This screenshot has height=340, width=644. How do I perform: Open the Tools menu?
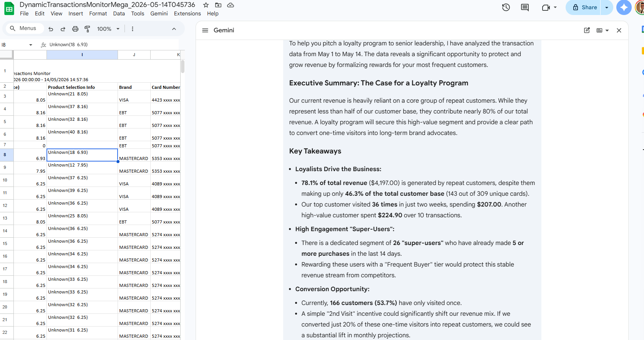pos(138,13)
